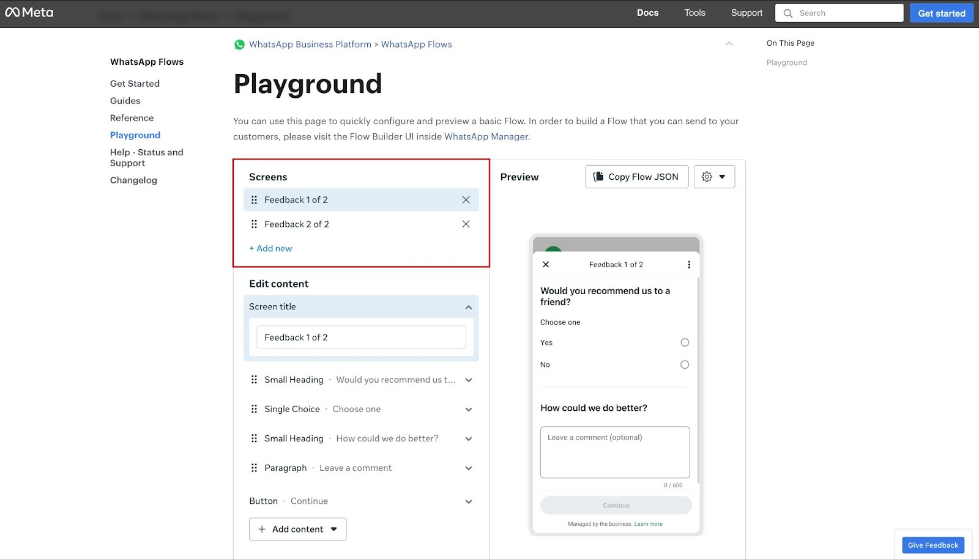Open WhatsApp Flows breadcrumb link
This screenshot has height=560, width=979.
point(417,45)
